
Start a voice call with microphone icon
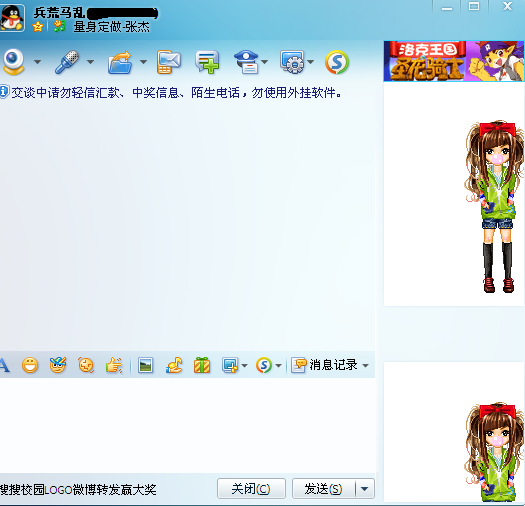point(67,62)
